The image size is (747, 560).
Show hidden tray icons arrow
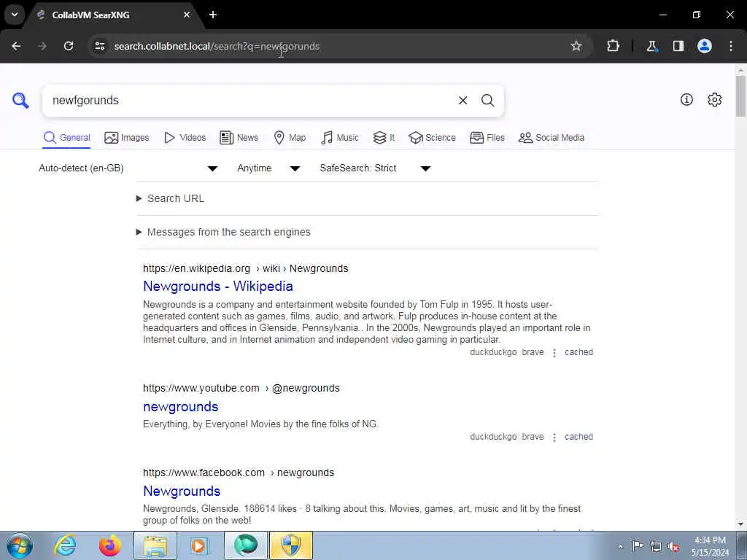pyautogui.click(x=620, y=546)
